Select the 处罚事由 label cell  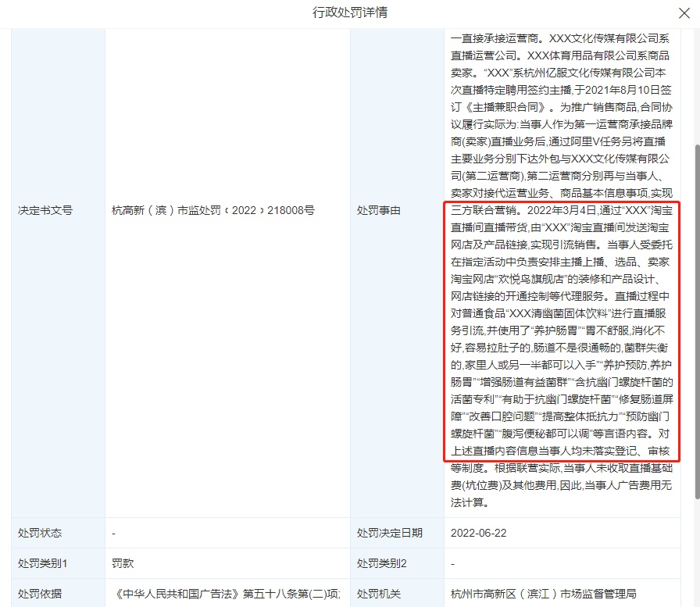click(x=379, y=210)
